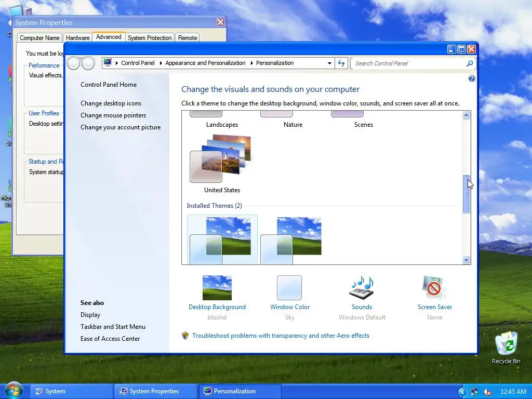The image size is (532, 399).
Task: Click the Forward navigation button
Action: click(88, 63)
